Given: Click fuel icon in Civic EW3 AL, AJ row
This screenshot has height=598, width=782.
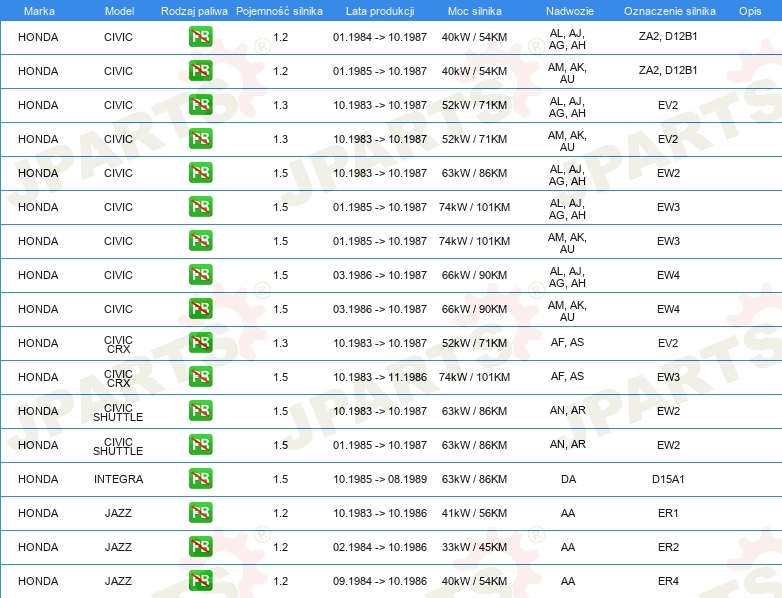Looking at the screenshot, I should point(200,206).
